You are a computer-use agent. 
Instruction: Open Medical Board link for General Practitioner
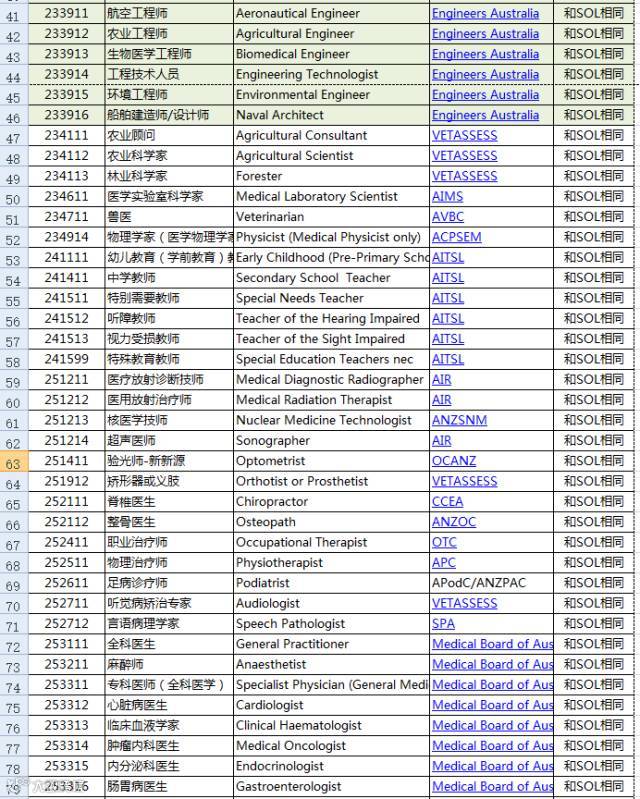492,644
